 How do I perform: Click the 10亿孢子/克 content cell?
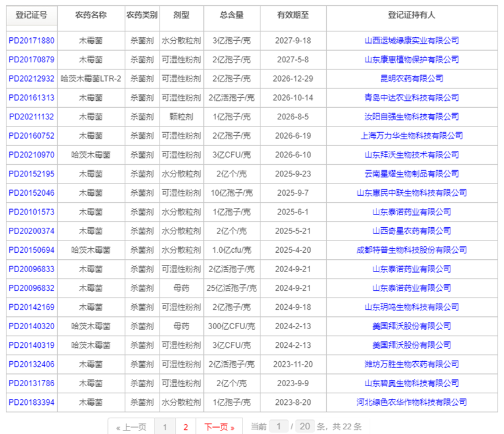click(x=232, y=193)
